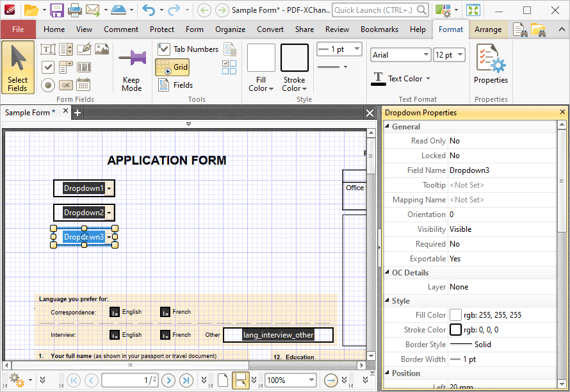Image resolution: width=570 pixels, height=392 pixels.
Task: Select the Barcode field tool icon
Action: [84, 67]
